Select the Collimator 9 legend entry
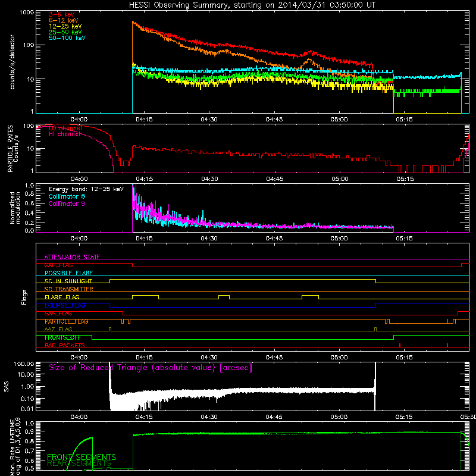Viewport: 476px width, 476px height. click(67, 203)
